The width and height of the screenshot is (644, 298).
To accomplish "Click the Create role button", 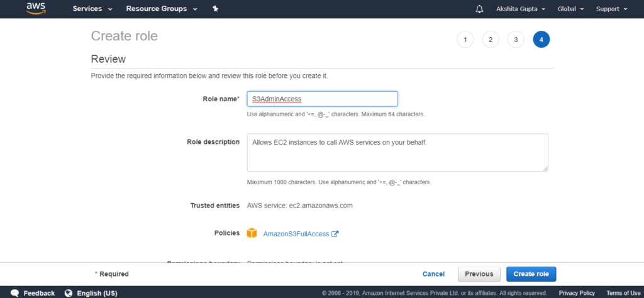I will 531,273.
